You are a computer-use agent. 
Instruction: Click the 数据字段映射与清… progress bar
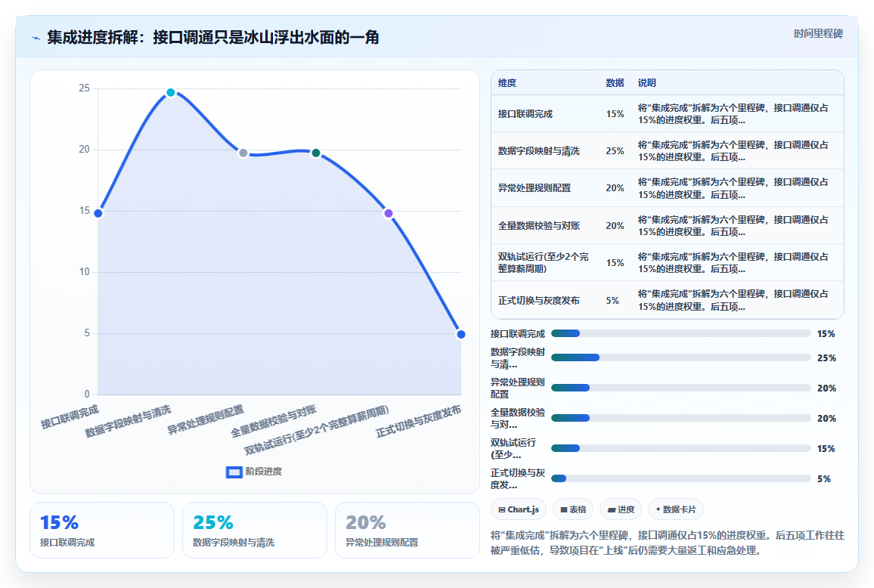pos(680,357)
